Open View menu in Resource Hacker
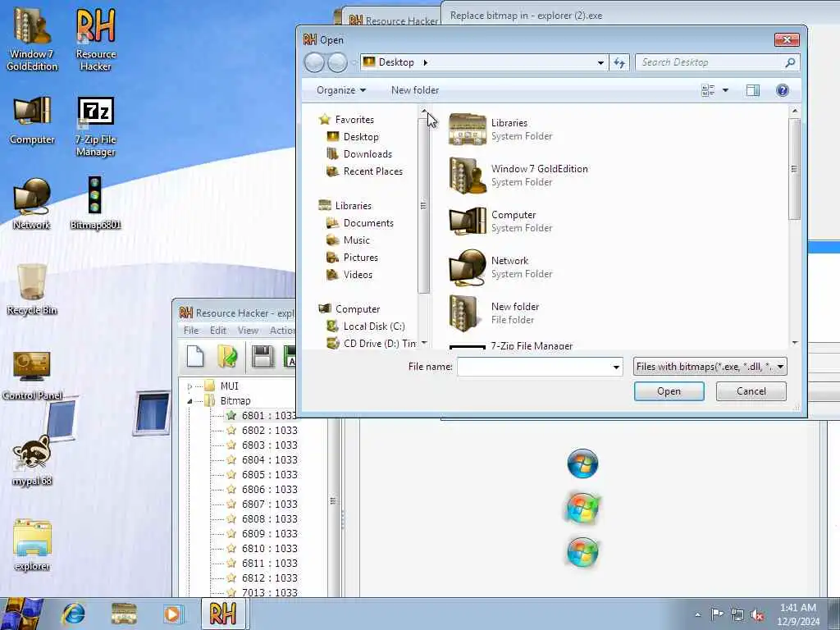This screenshot has height=630, width=840. tap(248, 331)
